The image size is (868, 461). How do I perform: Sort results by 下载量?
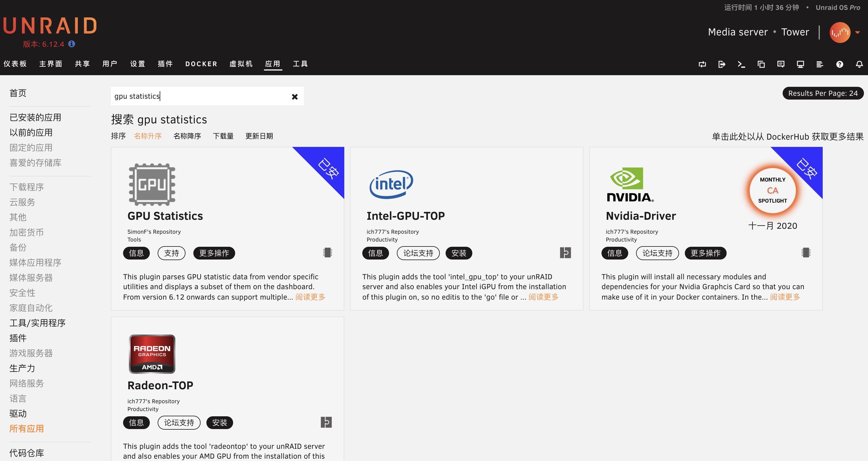[x=223, y=136]
